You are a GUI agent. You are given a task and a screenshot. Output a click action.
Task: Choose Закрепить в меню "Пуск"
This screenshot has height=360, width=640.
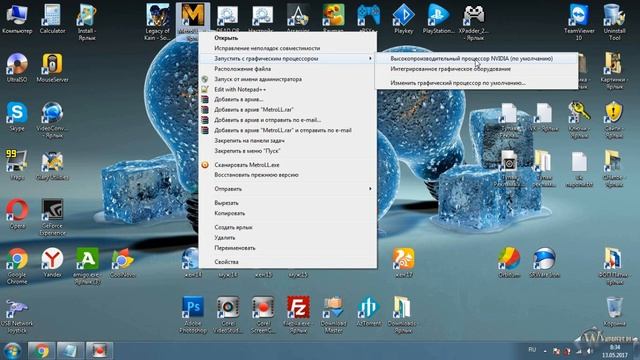287,151
